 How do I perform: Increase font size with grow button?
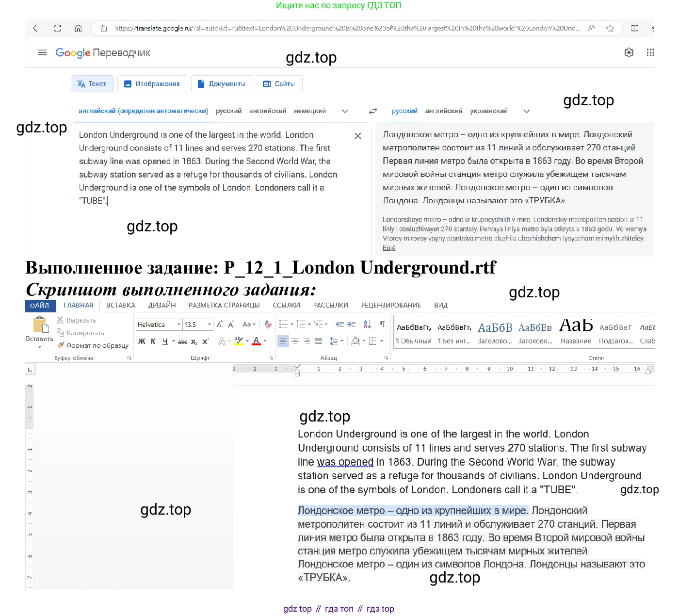coord(220,324)
